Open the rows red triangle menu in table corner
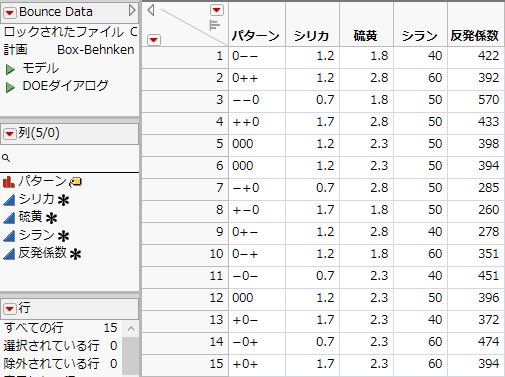This screenshot has height=377, width=505. (154, 40)
